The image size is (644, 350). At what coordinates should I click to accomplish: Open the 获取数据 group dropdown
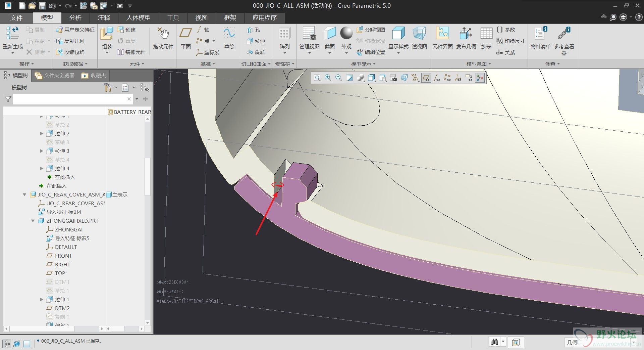(75, 64)
